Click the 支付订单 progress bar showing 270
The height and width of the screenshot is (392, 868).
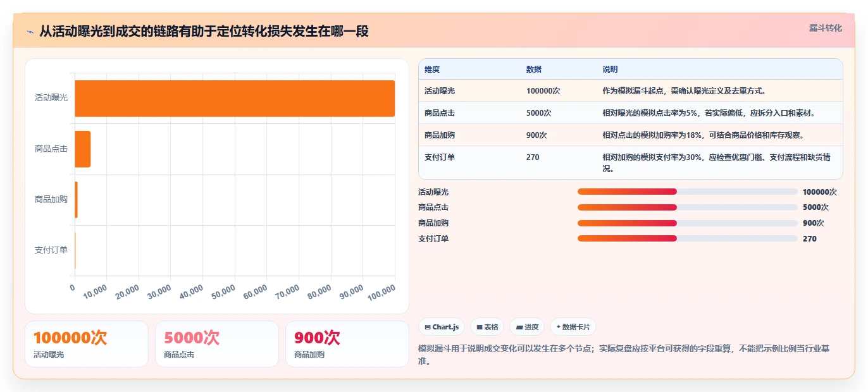(687, 238)
